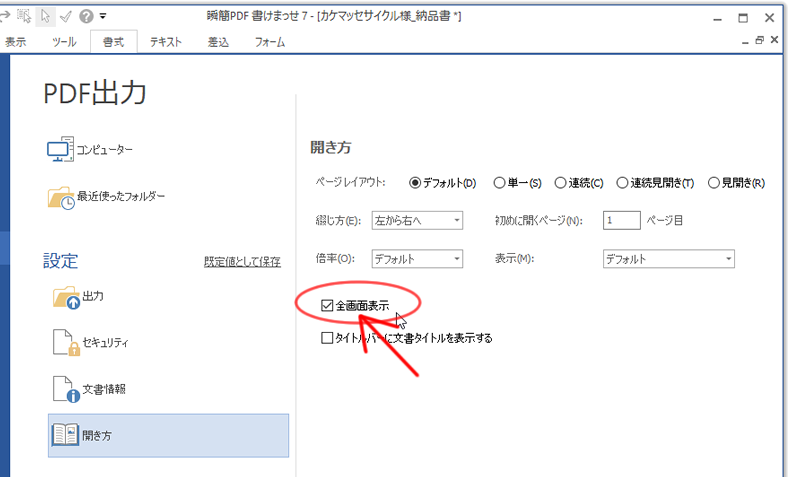Viewport: 788px width, 477px height.
Task: Open the quick access toolbar customize arrow
Action: click(x=103, y=16)
